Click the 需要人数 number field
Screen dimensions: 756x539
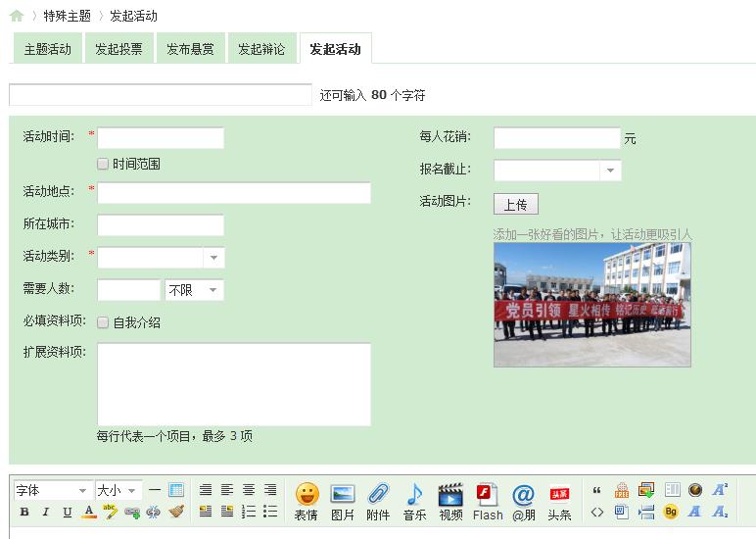click(x=128, y=290)
